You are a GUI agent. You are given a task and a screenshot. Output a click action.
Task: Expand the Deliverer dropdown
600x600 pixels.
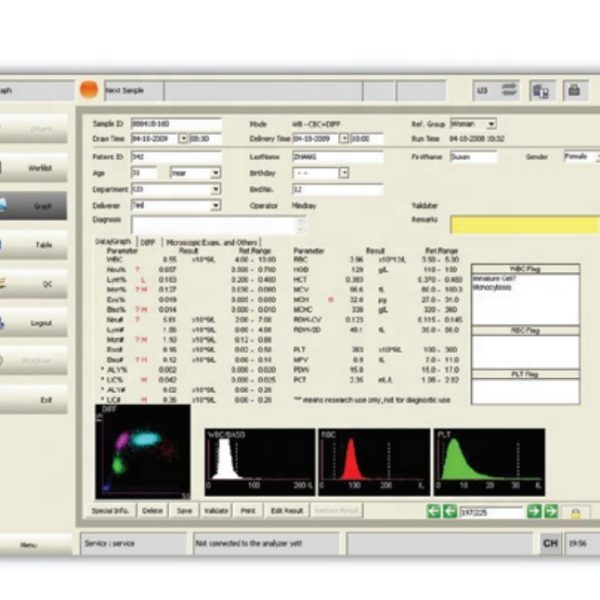pyautogui.click(x=215, y=205)
